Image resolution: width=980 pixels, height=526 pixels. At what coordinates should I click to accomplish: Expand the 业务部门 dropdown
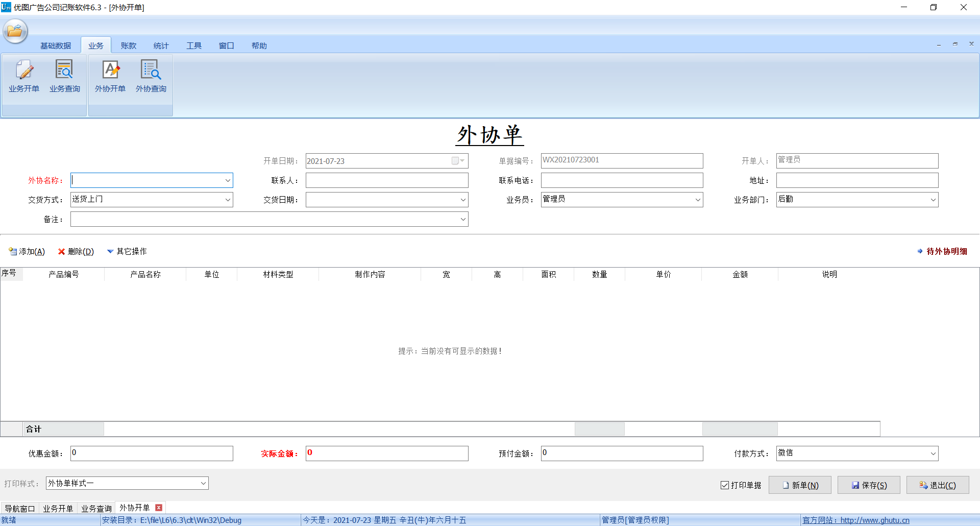click(933, 200)
